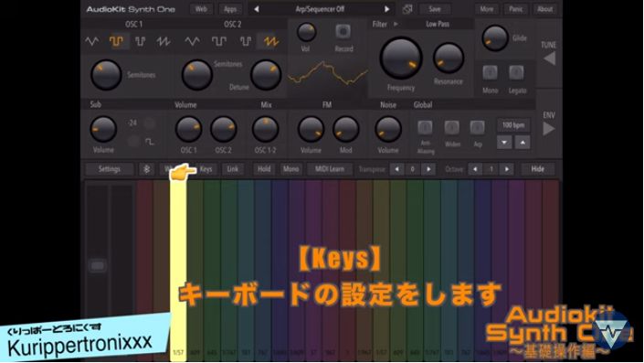Lower Transpose with left arrow
The width and height of the screenshot is (644, 363).
tap(396, 169)
